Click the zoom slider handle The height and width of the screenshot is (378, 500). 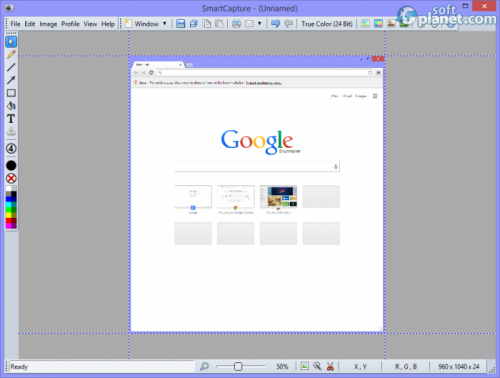click(238, 367)
